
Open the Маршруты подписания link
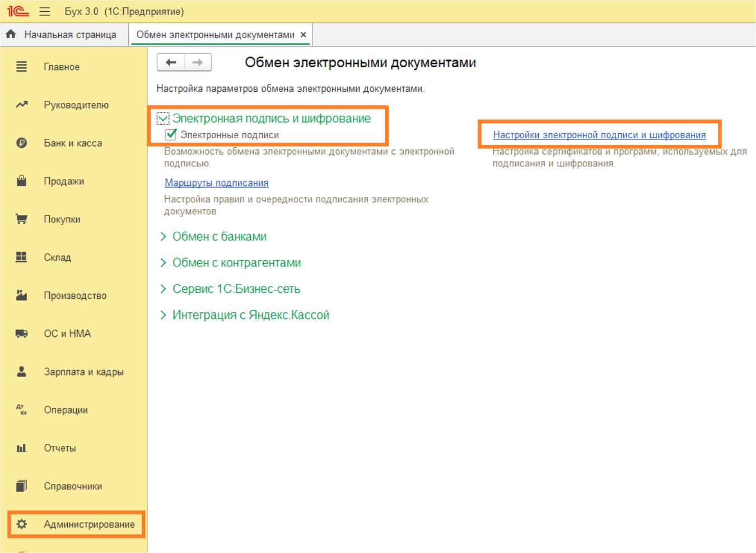[216, 182]
